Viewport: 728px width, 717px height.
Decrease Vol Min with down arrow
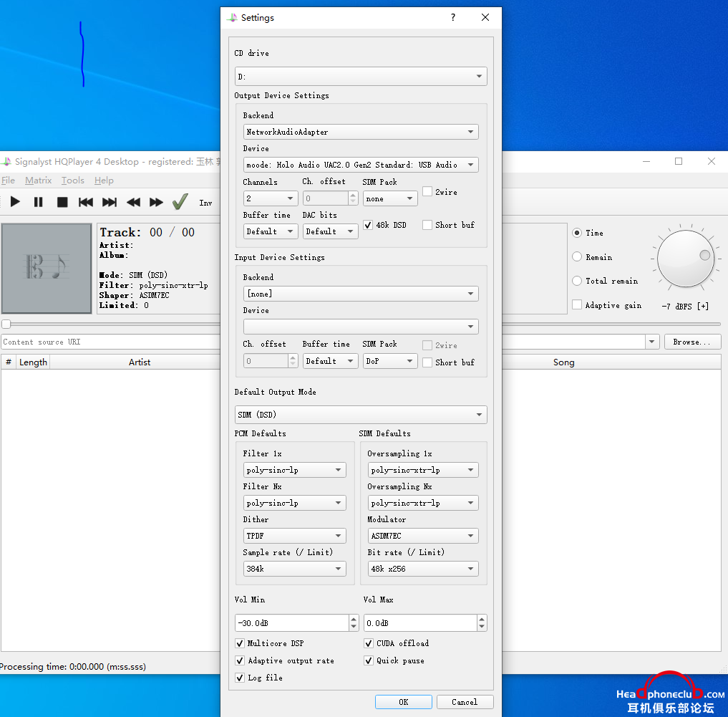pos(354,627)
